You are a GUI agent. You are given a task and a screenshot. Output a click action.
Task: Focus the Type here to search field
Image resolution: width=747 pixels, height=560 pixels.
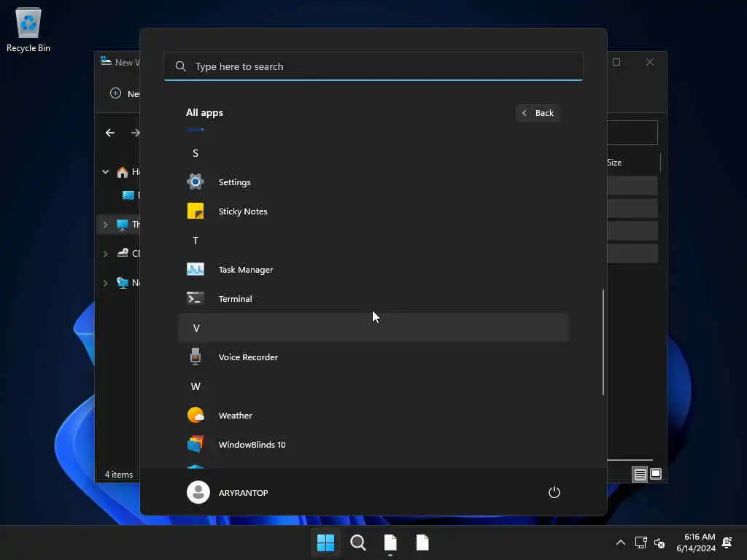[x=373, y=66]
